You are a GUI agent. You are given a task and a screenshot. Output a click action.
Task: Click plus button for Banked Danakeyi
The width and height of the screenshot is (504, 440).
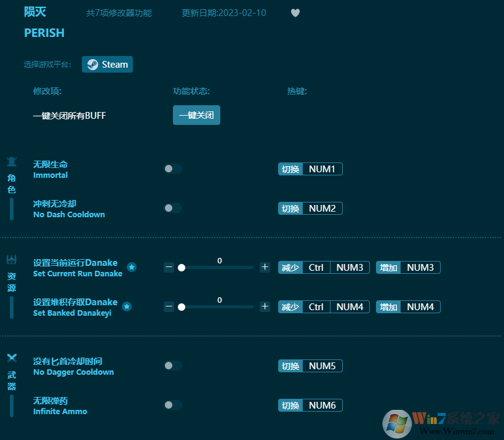tap(265, 306)
